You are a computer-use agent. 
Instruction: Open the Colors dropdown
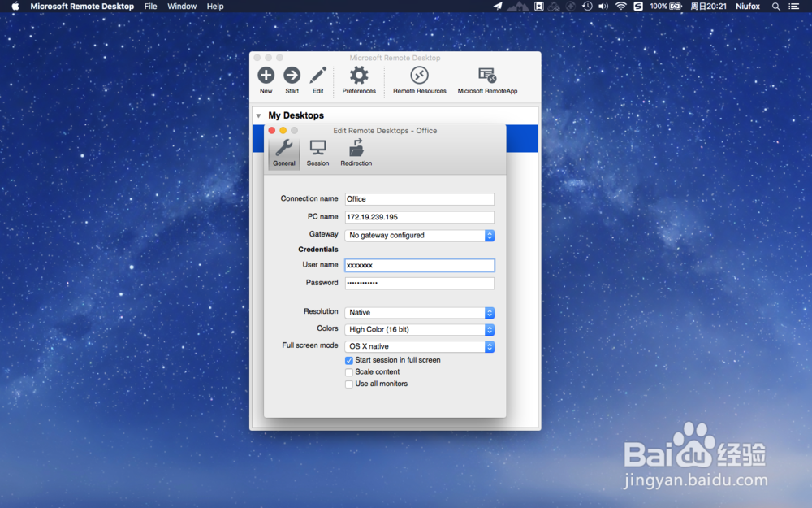(x=420, y=330)
